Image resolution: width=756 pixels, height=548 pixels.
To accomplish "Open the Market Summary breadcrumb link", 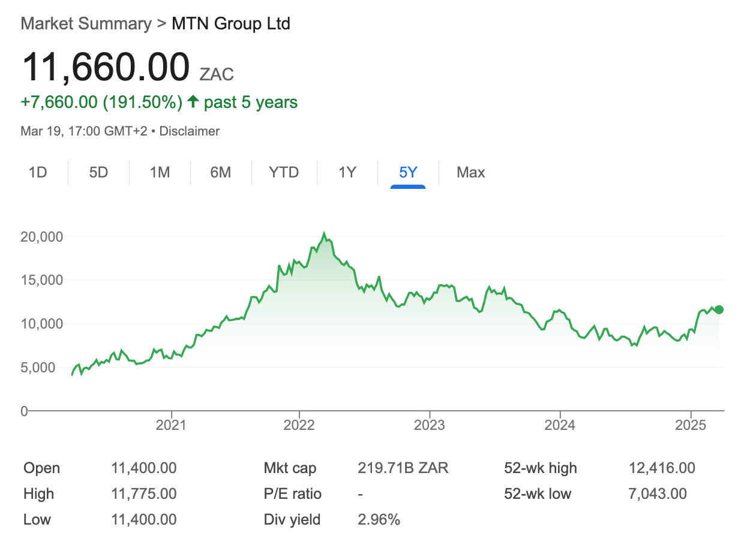I will 86,24.
